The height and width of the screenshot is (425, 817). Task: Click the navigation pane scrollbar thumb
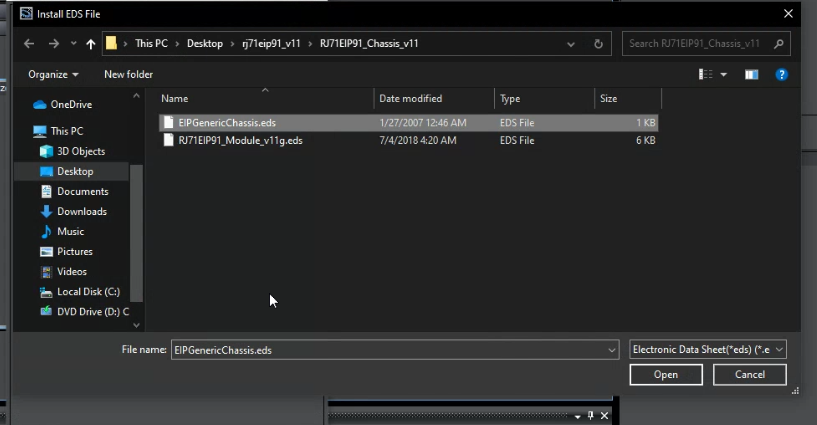pyautogui.click(x=136, y=233)
